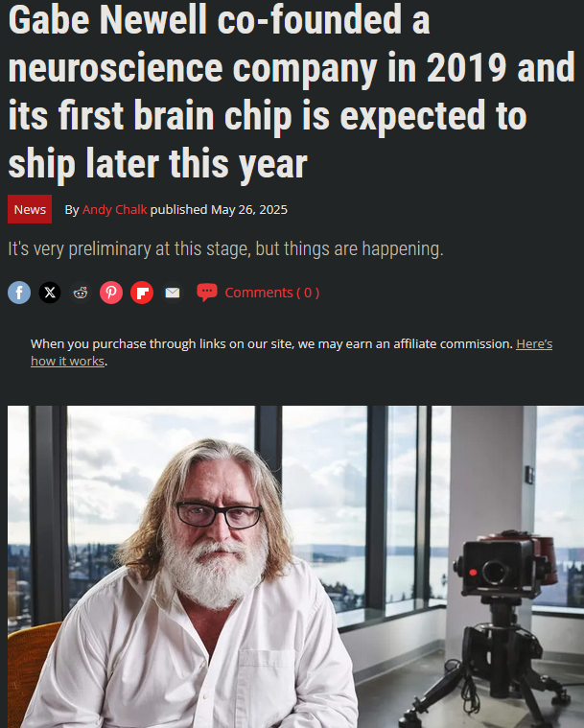The image size is (584, 728).
Task: Click the affiliate commission disclaimer text
Action: 271,344
